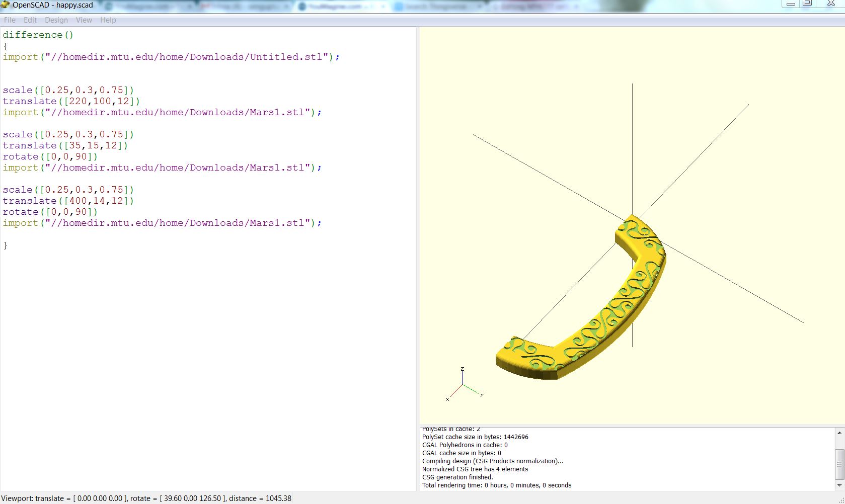Click the console scrollbar down arrow
The height and width of the screenshot is (504, 845).
click(839, 486)
